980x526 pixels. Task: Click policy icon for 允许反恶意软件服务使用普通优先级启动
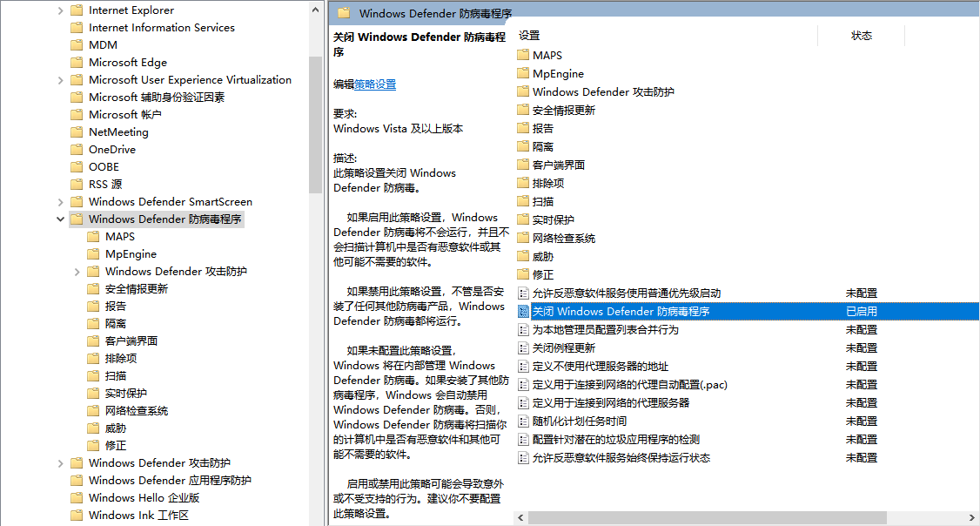tap(523, 293)
